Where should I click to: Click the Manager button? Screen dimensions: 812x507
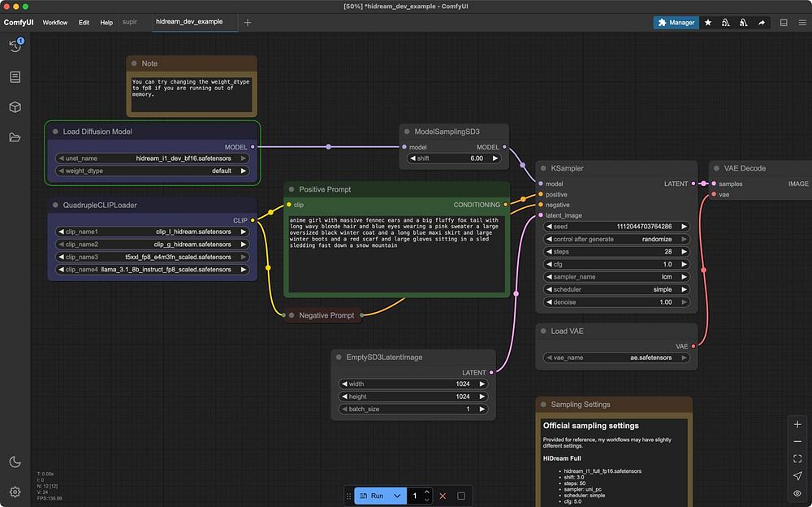tap(676, 23)
